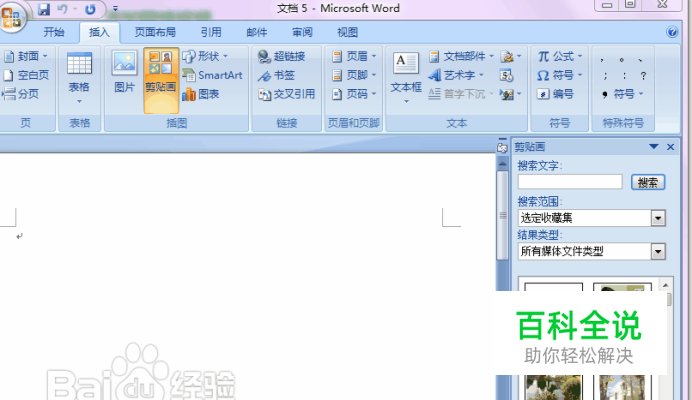
Task: Insert a 交叉引用 cross-reference
Action: tap(287, 94)
